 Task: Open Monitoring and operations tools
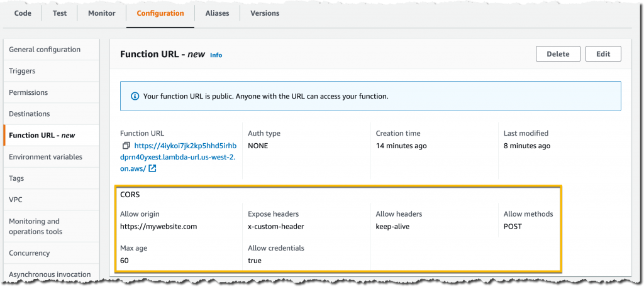pyautogui.click(x=35, y=226)
